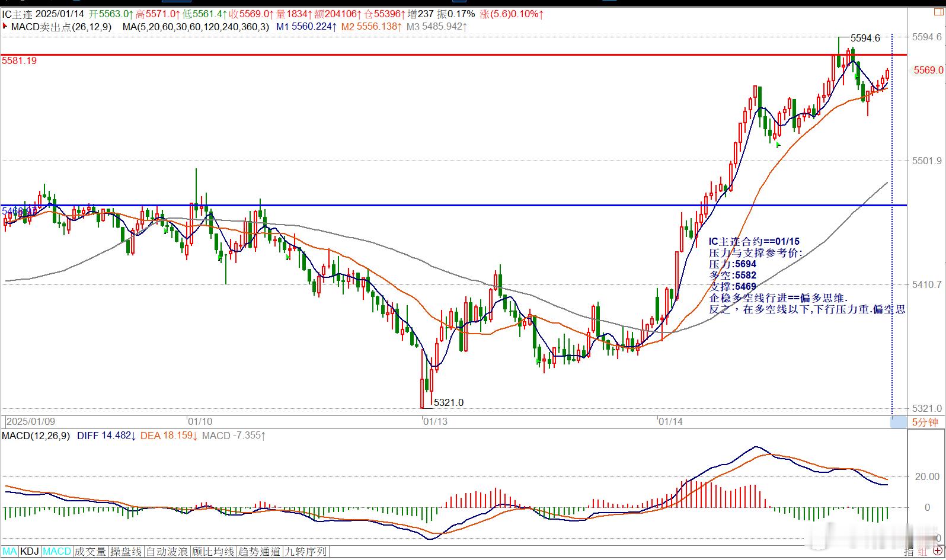Click the 5501.9 price axis label
This screenshot has width=946, height=560.
click(x=927, y=161)
